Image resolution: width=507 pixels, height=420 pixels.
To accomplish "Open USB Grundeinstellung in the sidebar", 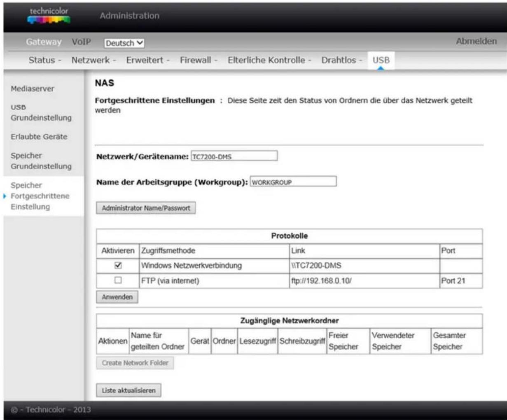I will tap(41, 112).
